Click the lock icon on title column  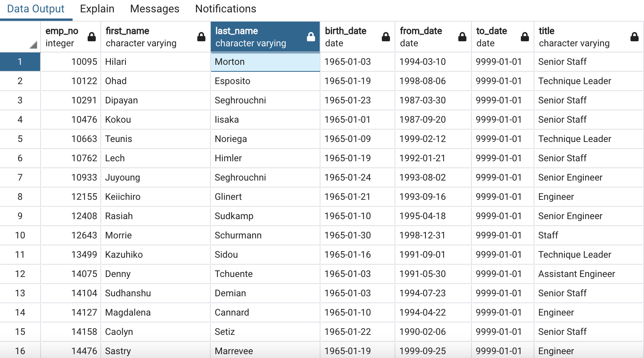(634, 37)
